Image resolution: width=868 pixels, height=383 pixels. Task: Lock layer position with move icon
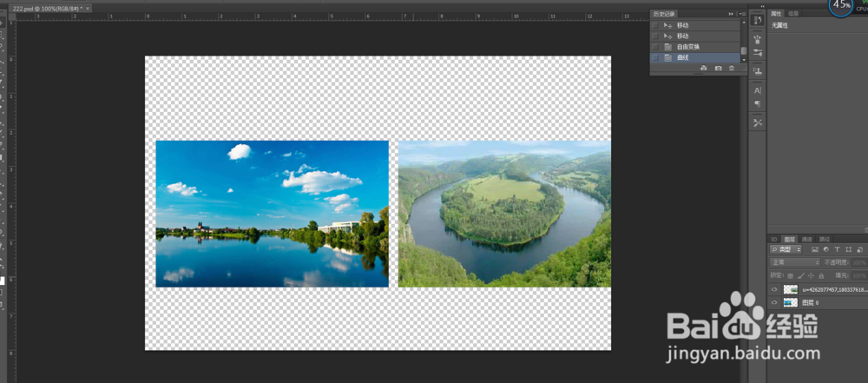[x=811, y=275]
